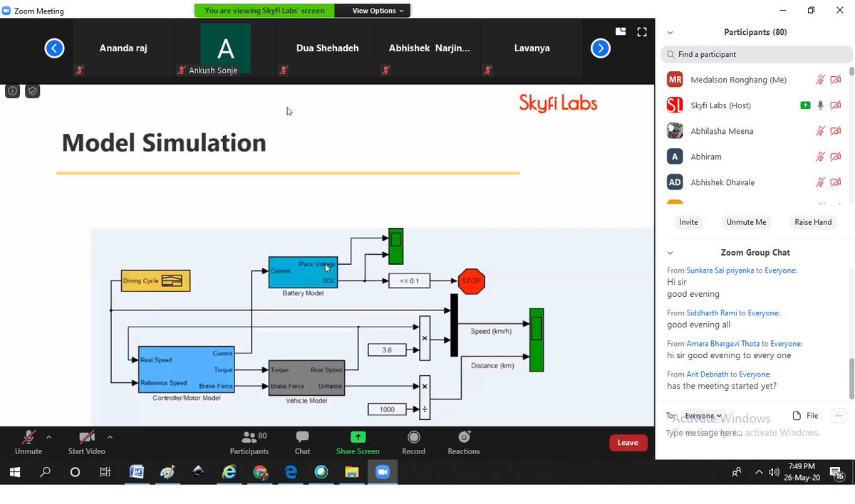
Task: Select Skyfi Labs (Host) participant row
Action: (x=755, y=105)
